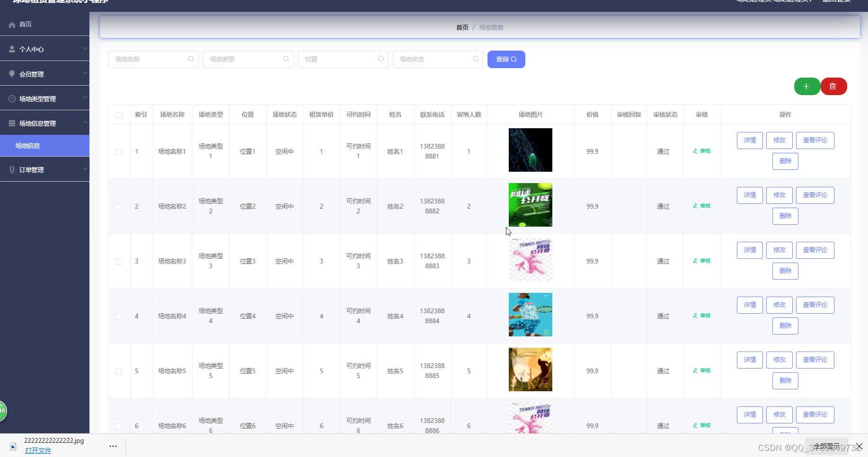The image size is (868, 457).
Task: Click search icon in 场地类型 field
Action: (286, 59)
